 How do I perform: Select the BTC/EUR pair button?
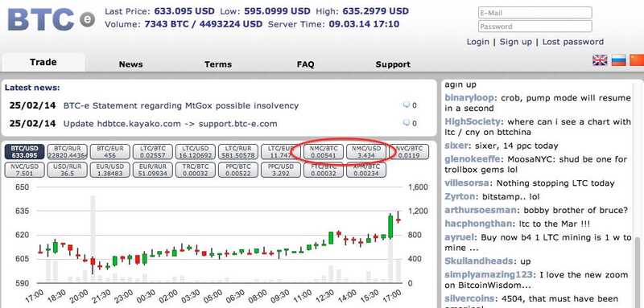pos(110,152)
